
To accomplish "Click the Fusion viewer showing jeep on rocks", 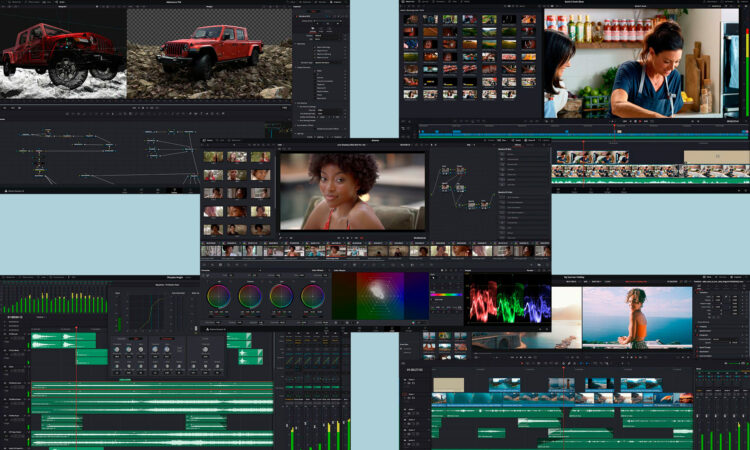I will (x=210, y=54).
